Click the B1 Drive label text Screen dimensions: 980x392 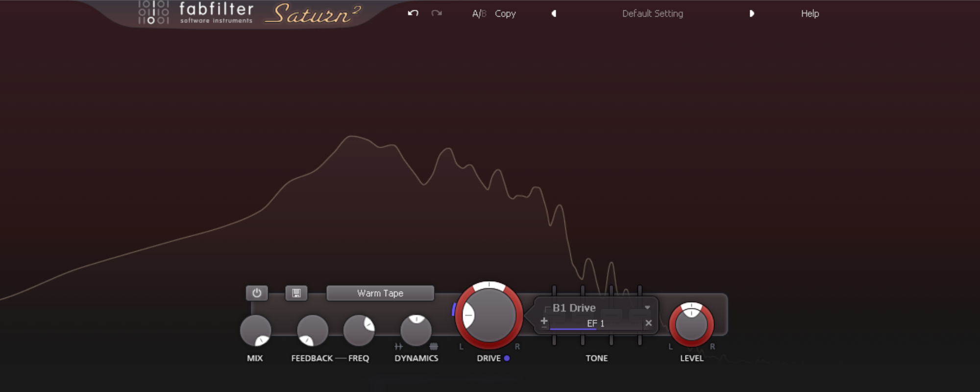(x=574, y=308)
